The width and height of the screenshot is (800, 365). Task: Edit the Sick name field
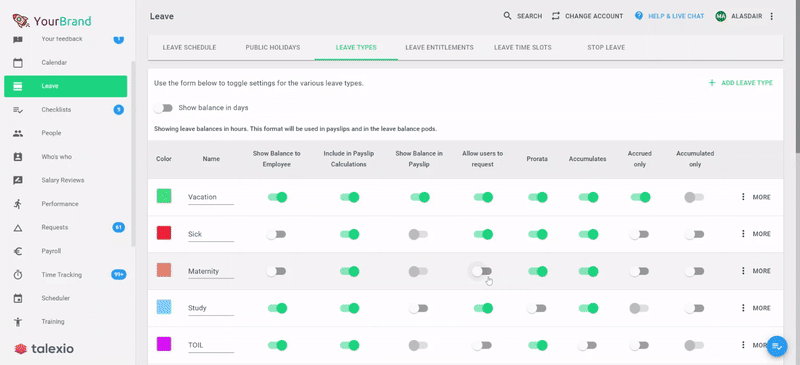tap(211, 235)
